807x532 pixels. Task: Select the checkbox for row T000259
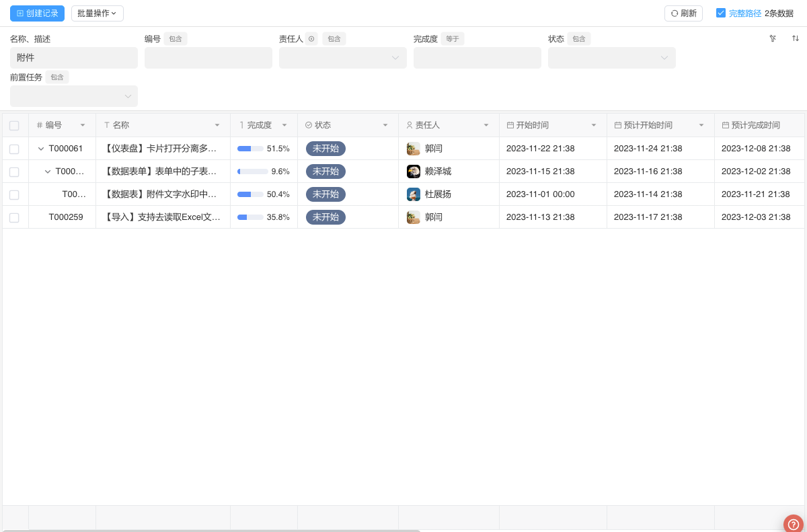(x=14, y=217)
